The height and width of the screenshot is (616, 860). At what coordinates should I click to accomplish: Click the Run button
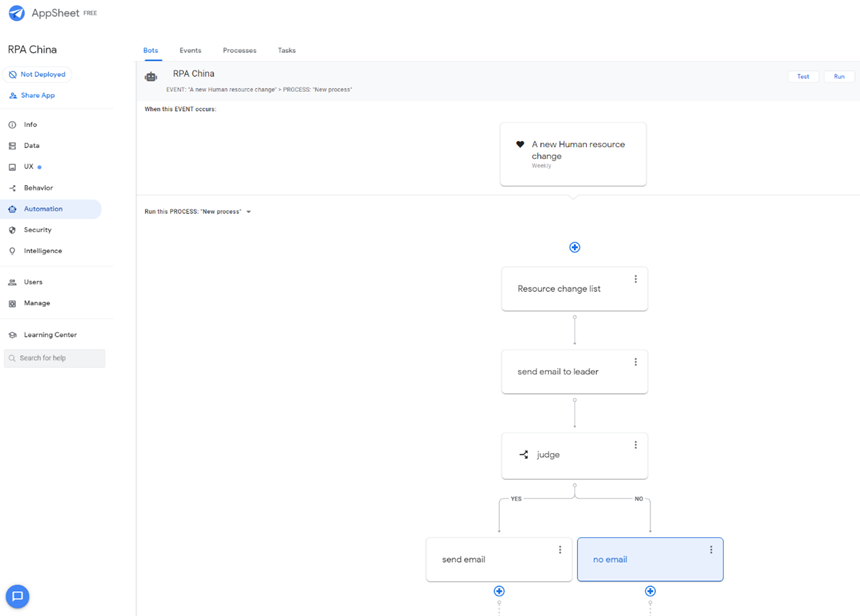pyautogui.click(x=839, y=77)
